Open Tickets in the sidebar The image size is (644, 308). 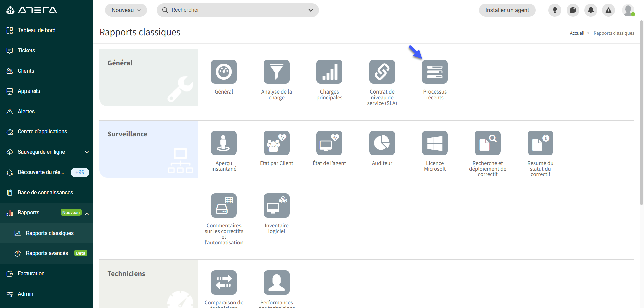[x=47, y=51]
